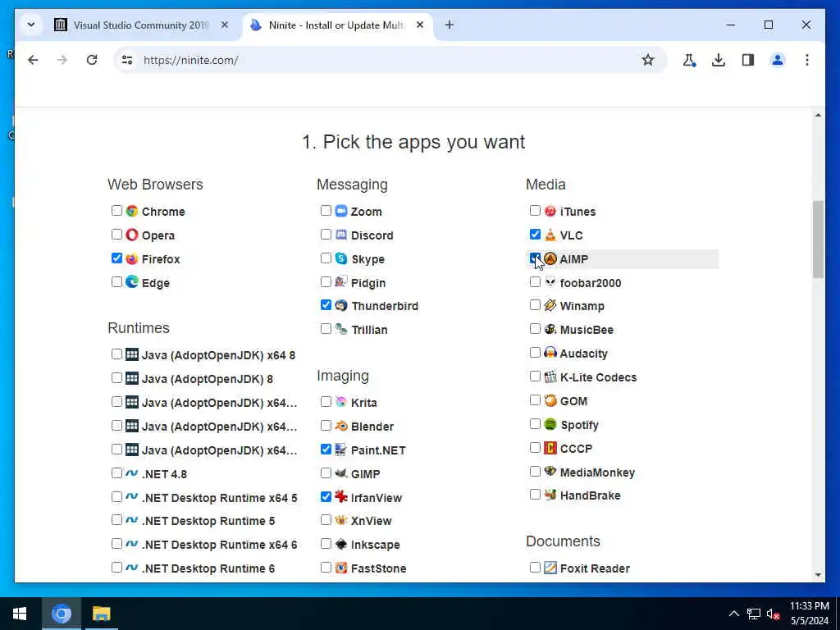The image size is (840, 630).
Task: Open the Windows Start menu
Action: pos(20,614)
